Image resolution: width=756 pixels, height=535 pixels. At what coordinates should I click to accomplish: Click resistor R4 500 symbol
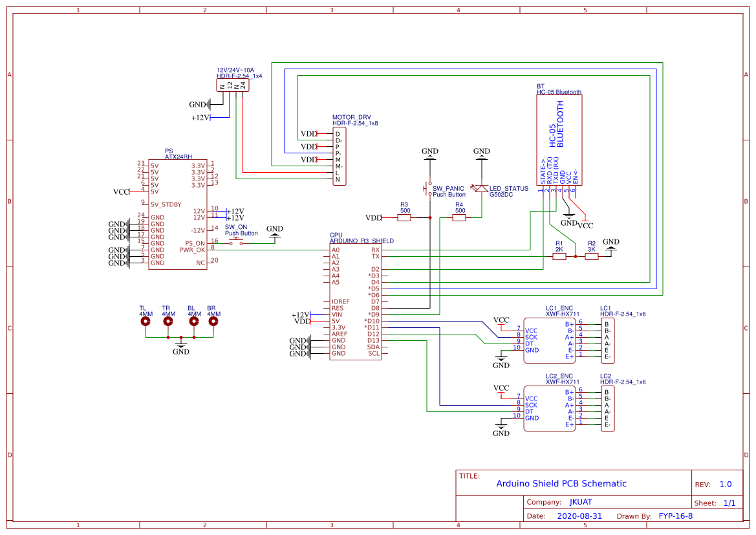pyautogui.click(x=459, y=218)
